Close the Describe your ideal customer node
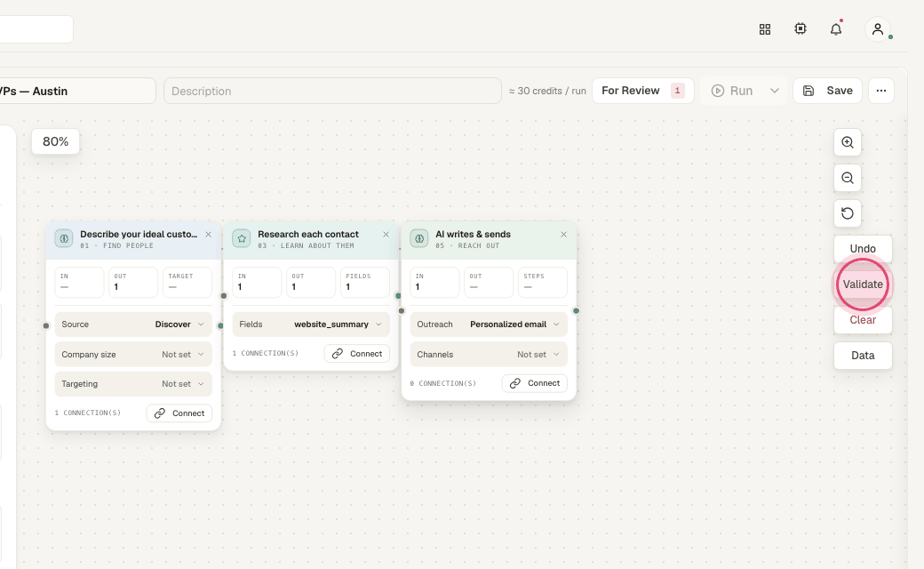The height and width of the screenshot is (569, 924). point(208,234)
